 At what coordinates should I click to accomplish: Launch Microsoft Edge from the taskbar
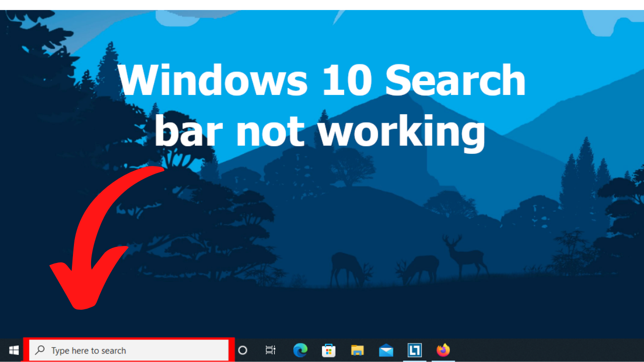click(300, 350)
